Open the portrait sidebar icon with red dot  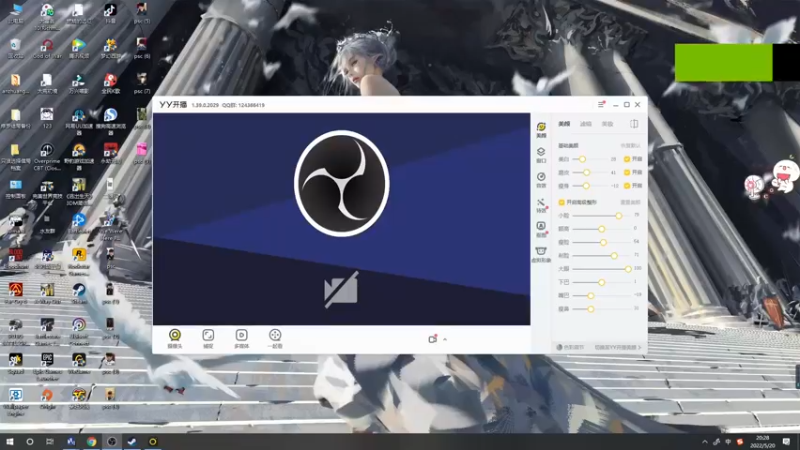pos(541,229)
